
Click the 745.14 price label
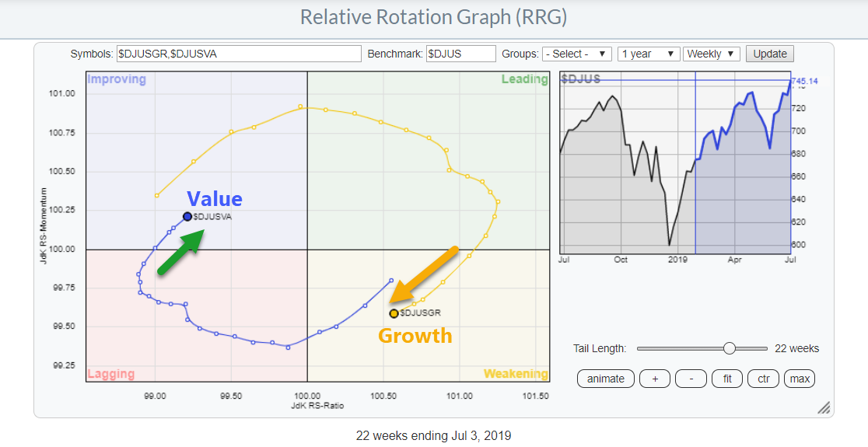(x=803, y=81)
